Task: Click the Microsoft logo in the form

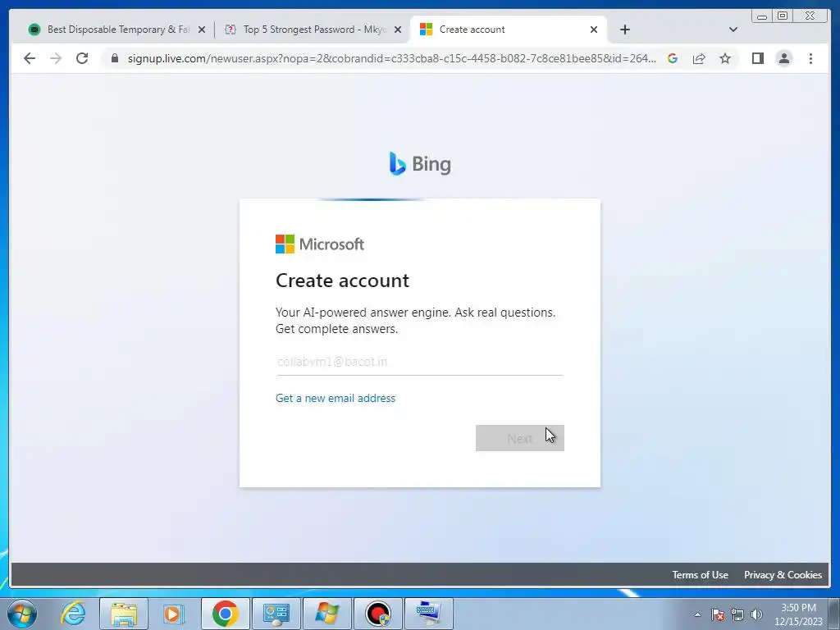Action: click(x=320, y=244)
